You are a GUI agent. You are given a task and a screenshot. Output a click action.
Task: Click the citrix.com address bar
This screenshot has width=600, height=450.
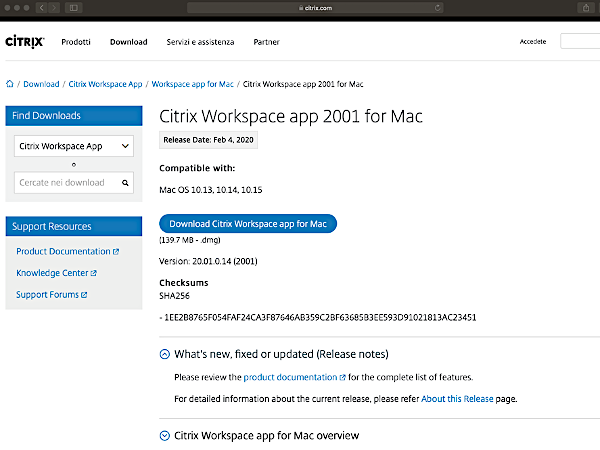pos(315,8)
